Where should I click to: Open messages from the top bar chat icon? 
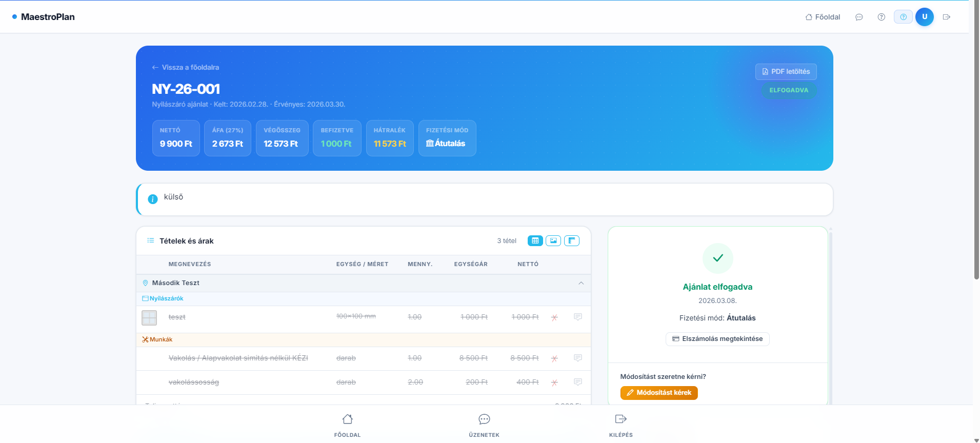pos(859,17)
